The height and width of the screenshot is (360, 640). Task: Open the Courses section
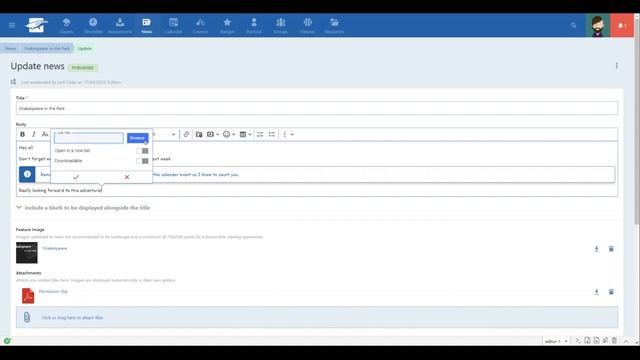(x=200, y=25)
